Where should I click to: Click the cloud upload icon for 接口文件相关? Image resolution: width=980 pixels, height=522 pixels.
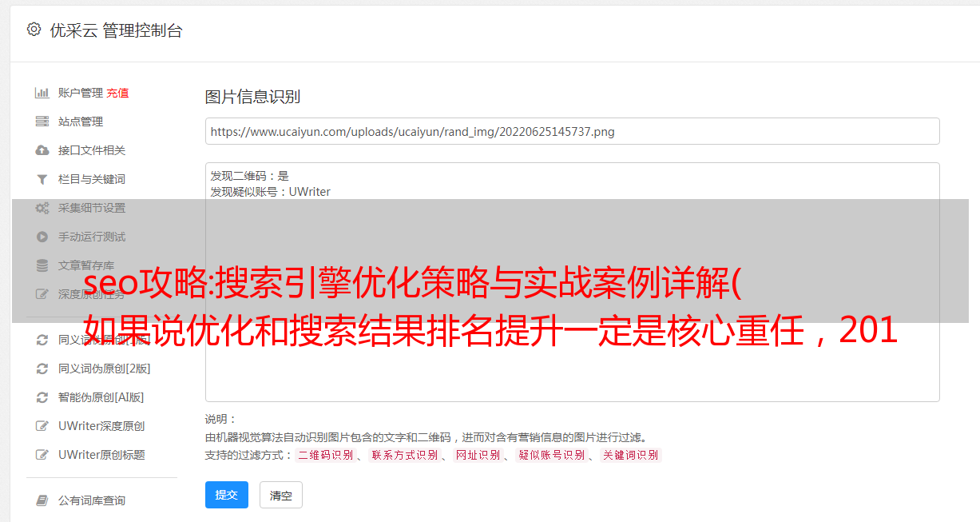(x=42, y=150)
